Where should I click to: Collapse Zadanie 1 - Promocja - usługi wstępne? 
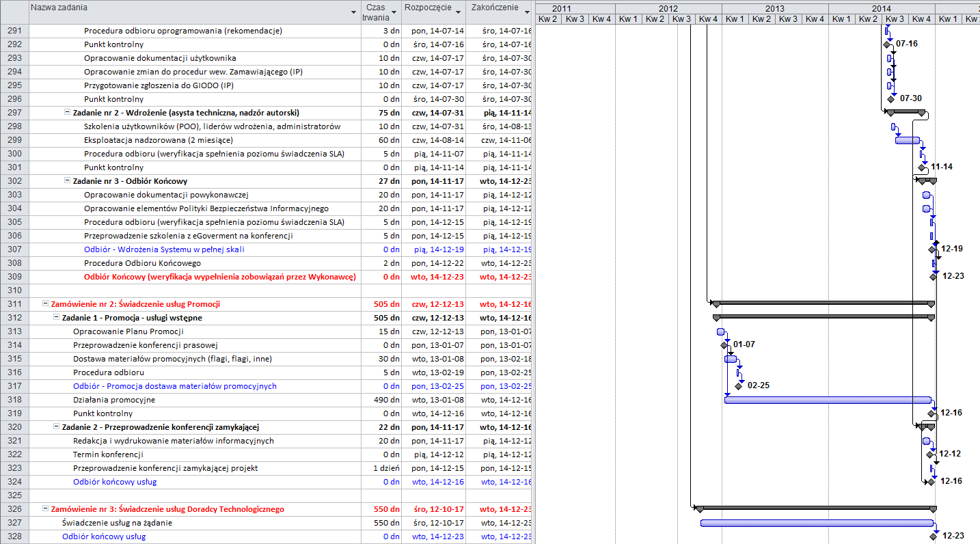[x=56, y=318]
